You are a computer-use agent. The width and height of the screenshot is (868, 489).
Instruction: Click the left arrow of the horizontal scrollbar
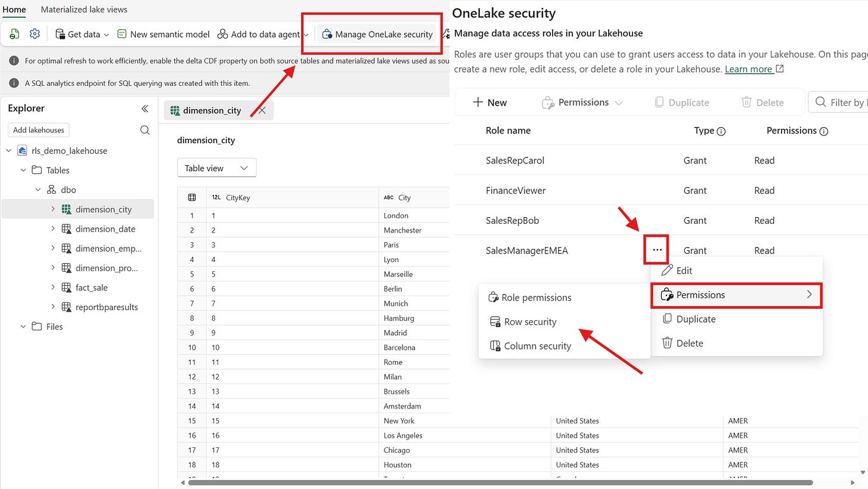pyautogui.click(x=182, y=482)
